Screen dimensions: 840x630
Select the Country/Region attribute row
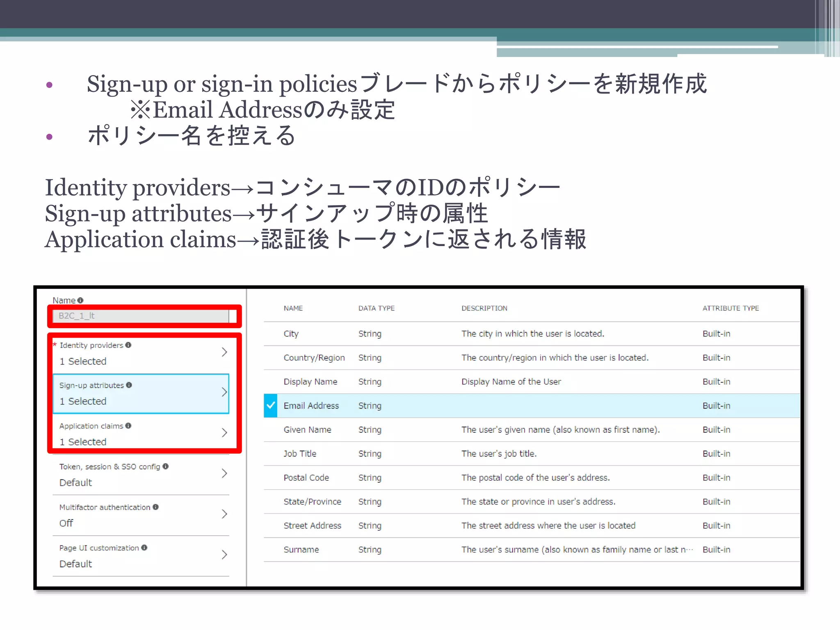point(532,358)
